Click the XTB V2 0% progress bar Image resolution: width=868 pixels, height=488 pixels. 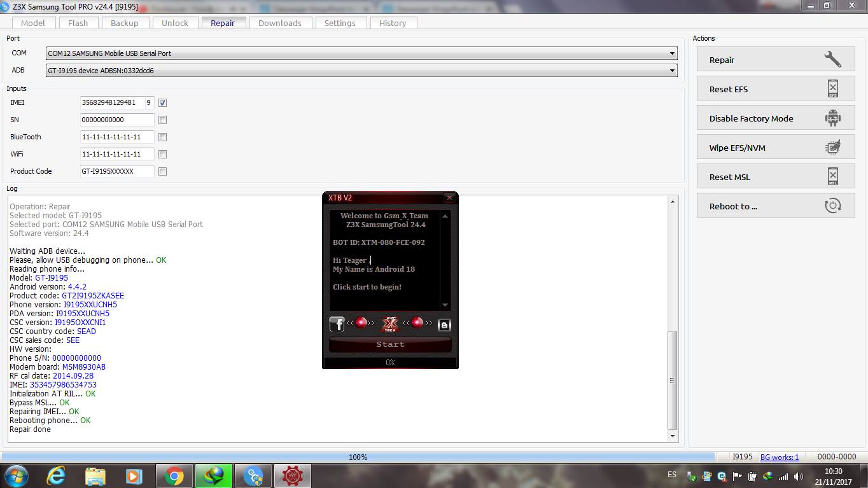pyautogui.click(x=390, y=363)
